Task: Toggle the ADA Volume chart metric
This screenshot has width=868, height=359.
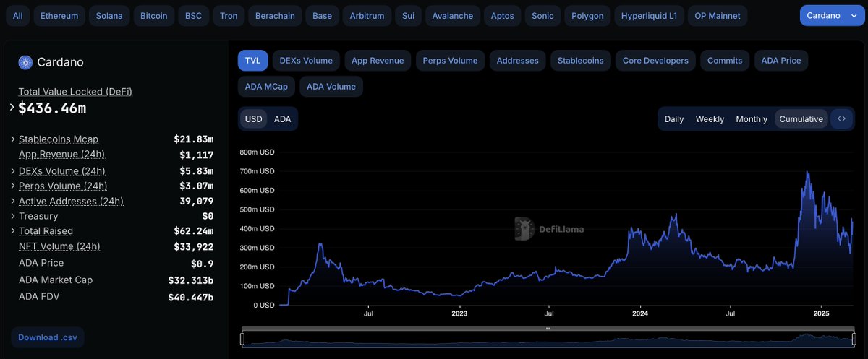Action: (x=331, y=87)
